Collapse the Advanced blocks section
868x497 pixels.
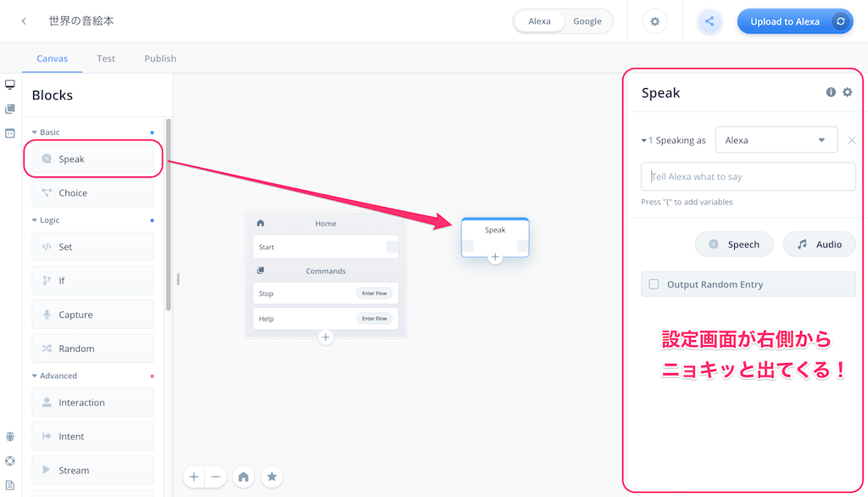(x=34, y=376)
